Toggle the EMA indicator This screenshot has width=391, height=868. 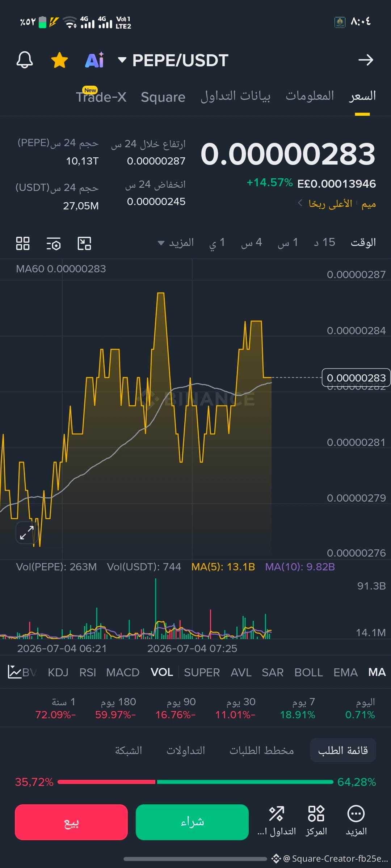(345, 672)
